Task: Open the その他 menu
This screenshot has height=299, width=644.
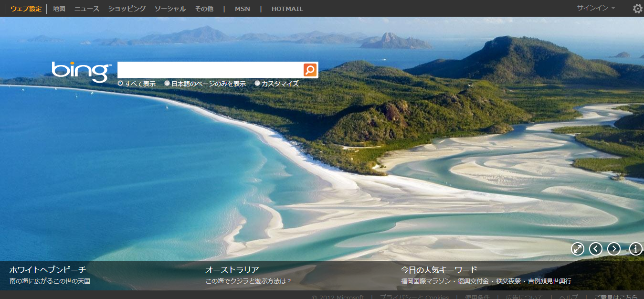Action: 204,9
